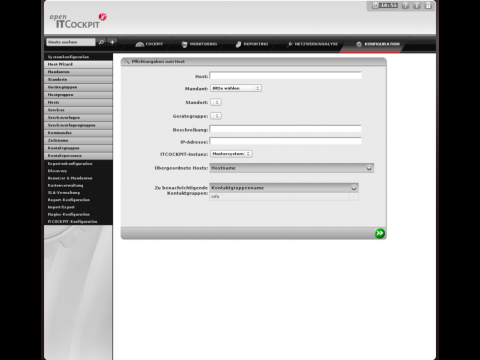480x360 pixels.
Task: Click the Host input field
Action: tap(286, 76)
